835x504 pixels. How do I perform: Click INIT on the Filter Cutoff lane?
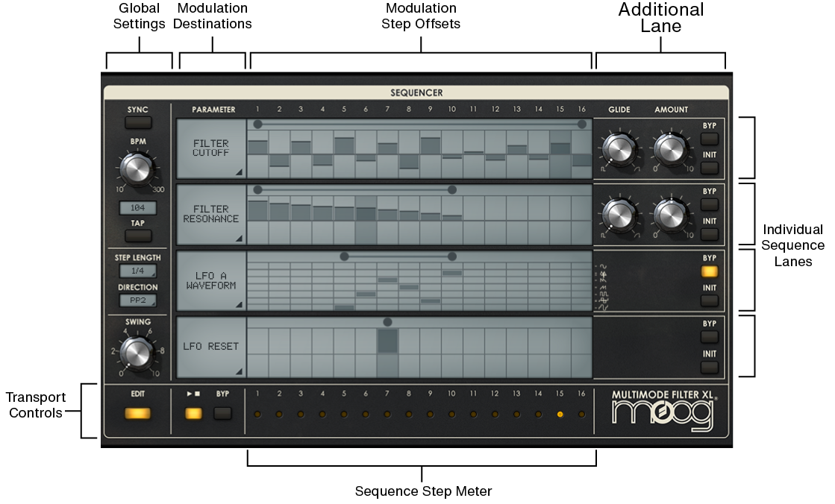click(710, 168)
